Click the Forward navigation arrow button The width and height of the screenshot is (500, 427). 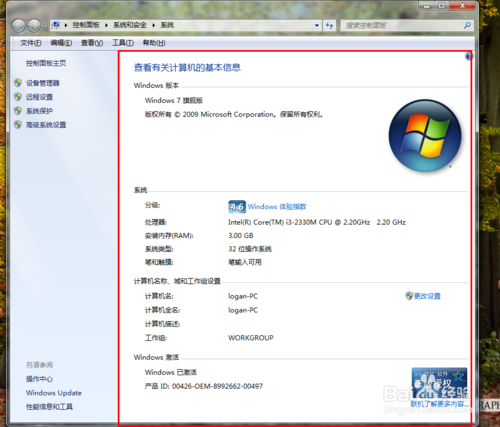pyautogui.click(x=34, y=26)
